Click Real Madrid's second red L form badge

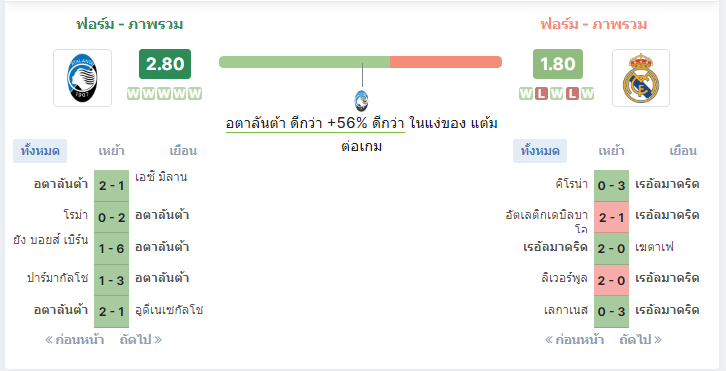(x=572, y=94)
